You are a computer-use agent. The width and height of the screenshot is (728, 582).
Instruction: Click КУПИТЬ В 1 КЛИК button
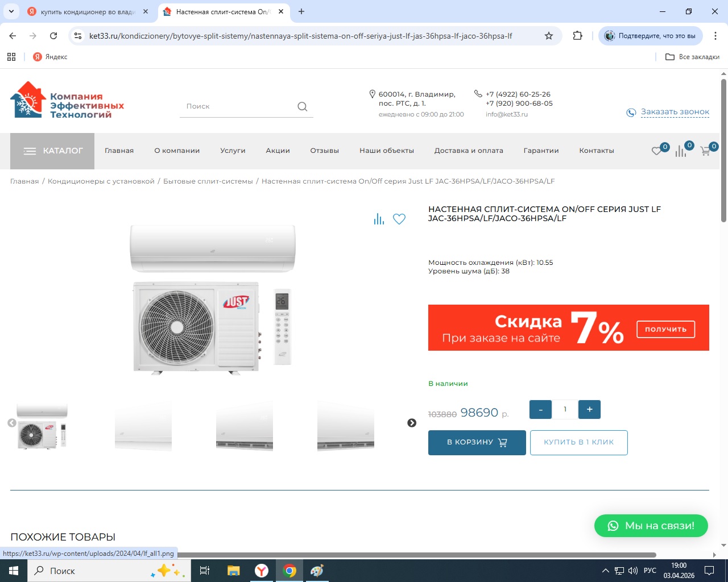(x=579, y=442)
